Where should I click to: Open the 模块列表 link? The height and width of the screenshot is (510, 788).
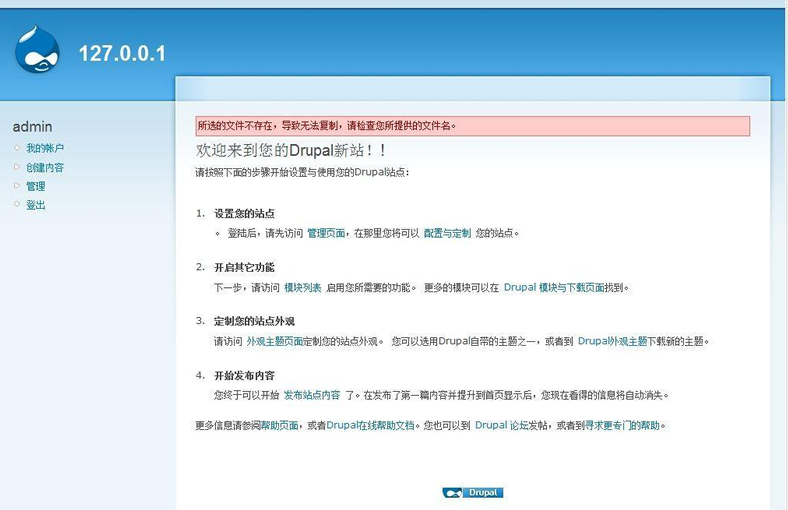pyautogui.click(x=303, y=287)
